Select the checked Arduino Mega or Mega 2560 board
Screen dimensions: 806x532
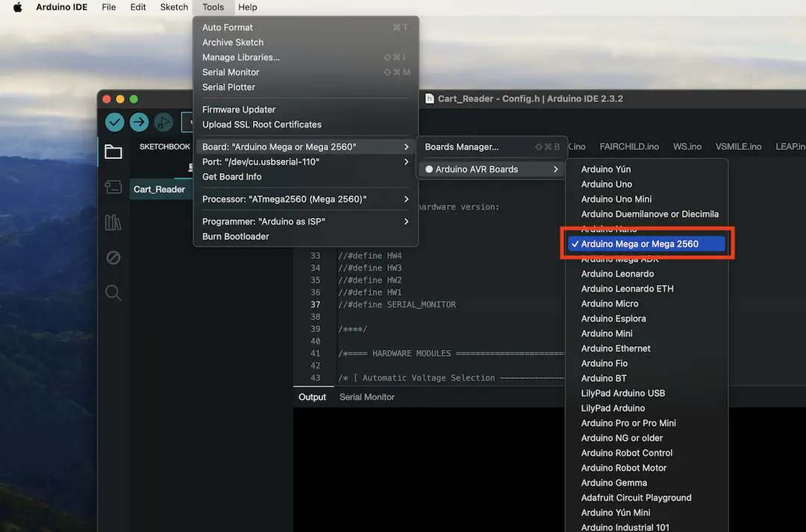pyautogui.click(x=646, y=244)
